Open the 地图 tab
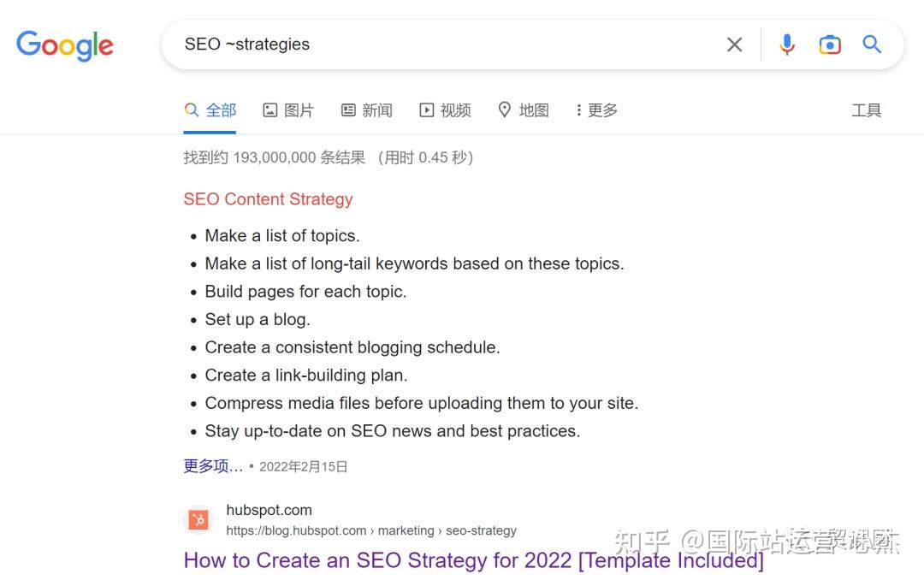924x580 pixels. [524, 110]
